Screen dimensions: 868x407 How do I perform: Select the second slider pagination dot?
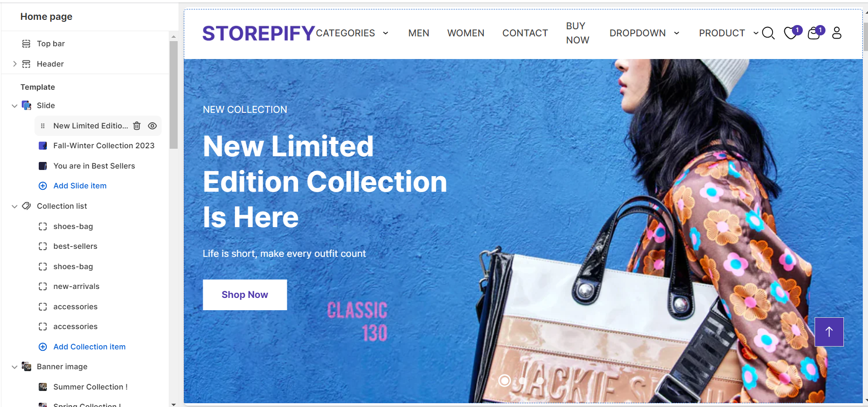pos(523,380)
